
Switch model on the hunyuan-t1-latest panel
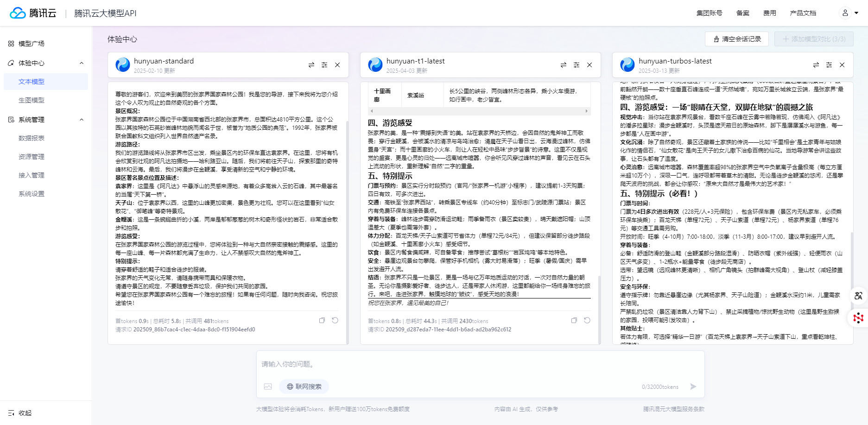pyautogui.click(x=564, y=65)
